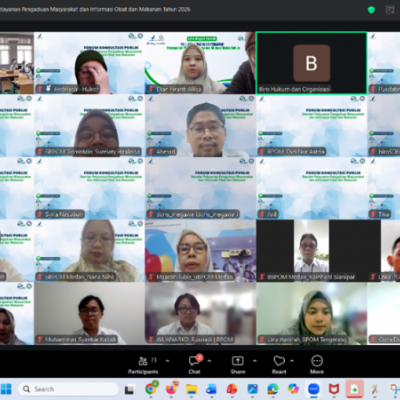The image size is (400, 400).
Task: Click the 'Tika' name label
Action: (384, 214)
